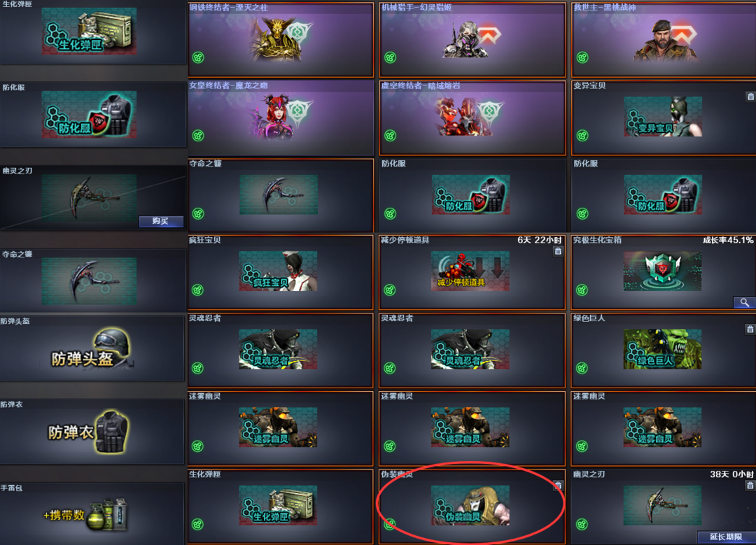
Task: Delete 变异宝贝 item via trash icon
Action: pos(750,97)
